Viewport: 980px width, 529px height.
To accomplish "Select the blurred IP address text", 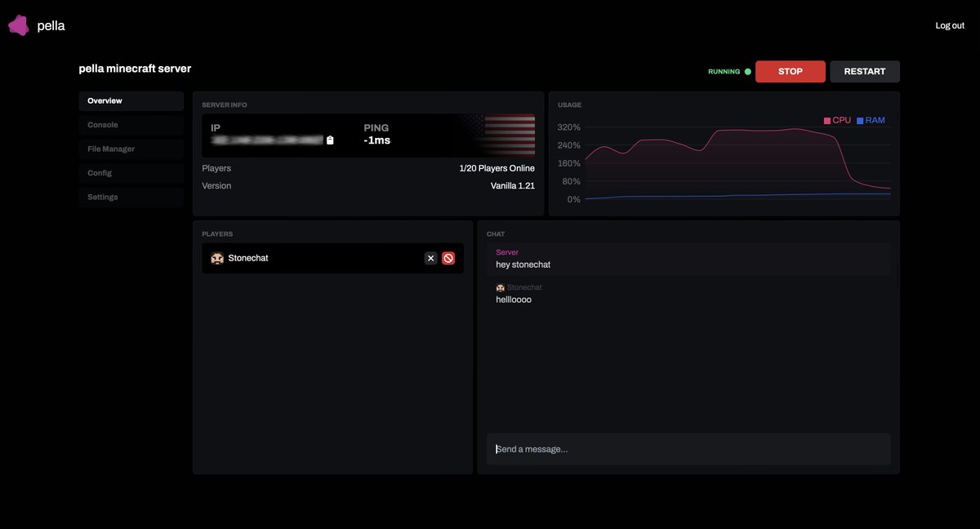I will point(267,140).
